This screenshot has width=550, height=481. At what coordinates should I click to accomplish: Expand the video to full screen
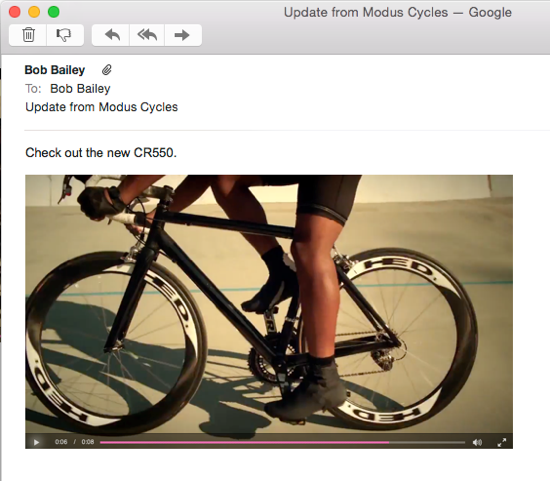tap(502, 442)
